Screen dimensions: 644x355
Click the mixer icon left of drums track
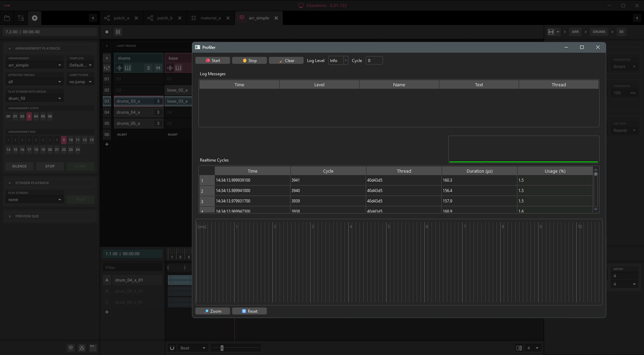pyautogui.click(x=107, y=68)
